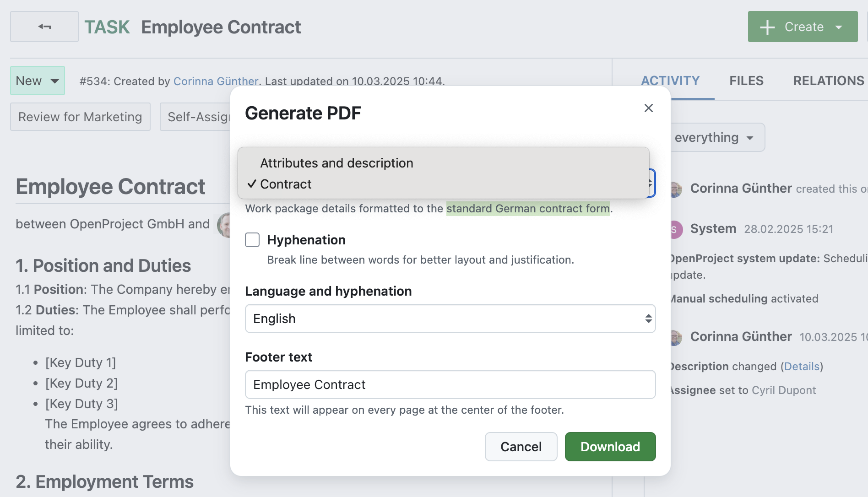Image resolution: width=868 pixels, height=497 pixels.
Task: Click the plus icon on Create button
Action: click(x=766, y=27)
